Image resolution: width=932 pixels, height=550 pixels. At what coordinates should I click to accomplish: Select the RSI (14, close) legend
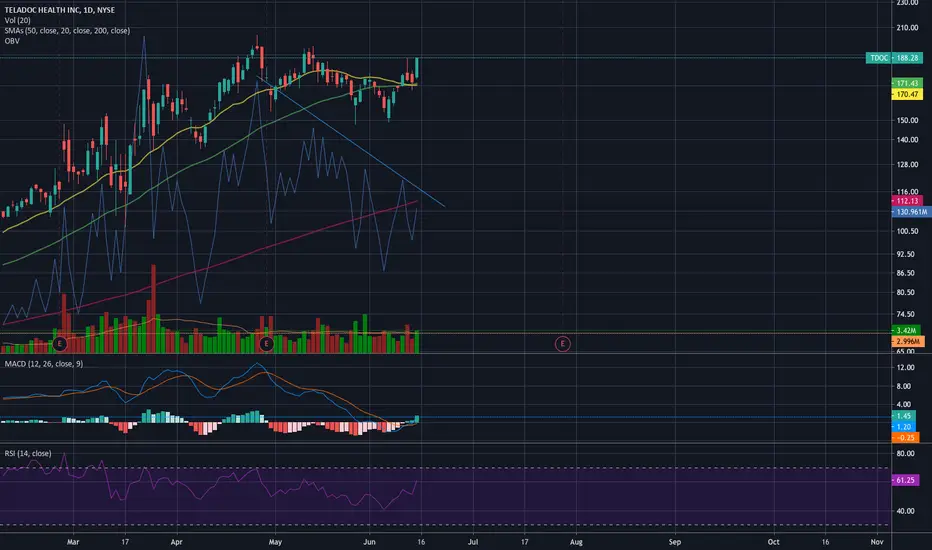(28, 453)
